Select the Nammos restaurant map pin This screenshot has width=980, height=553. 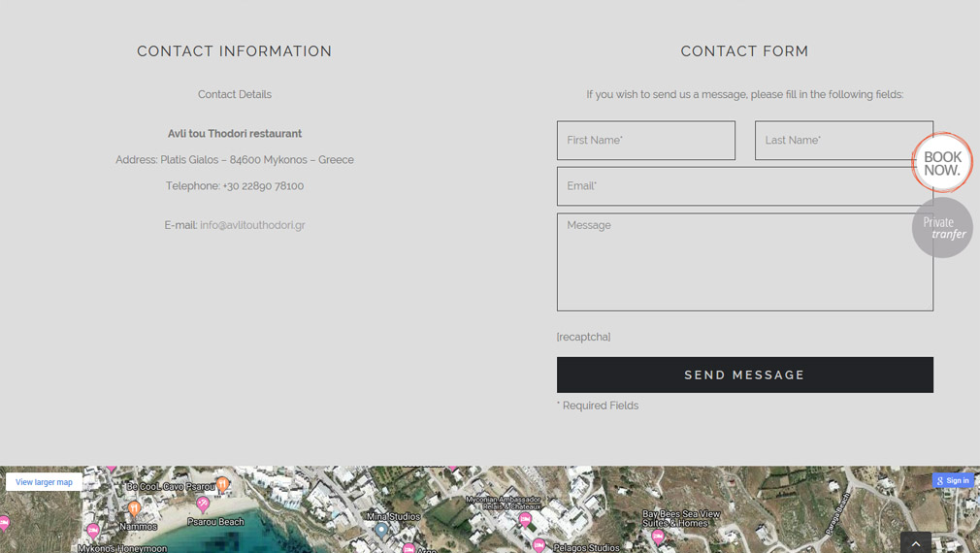click(134, 509)
